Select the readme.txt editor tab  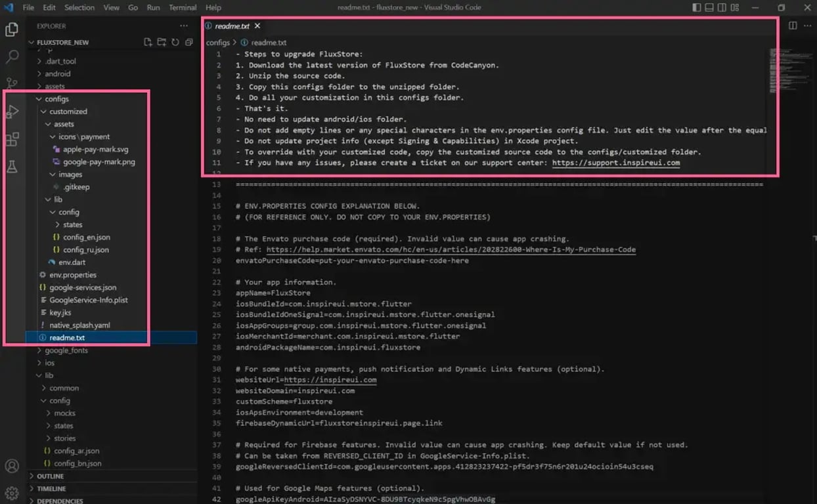click(232, 26)
